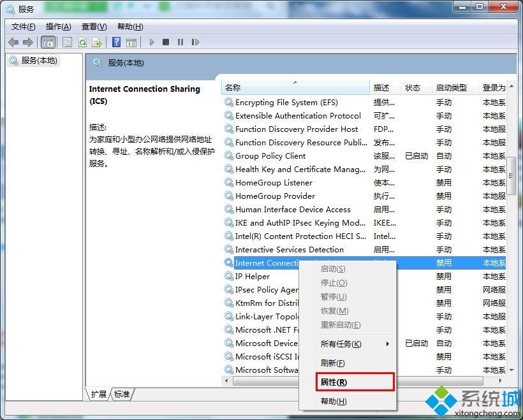Click the horizontal scrollbar right arrow
Viewport: 523px width, 420px height.
pos(500,380)
